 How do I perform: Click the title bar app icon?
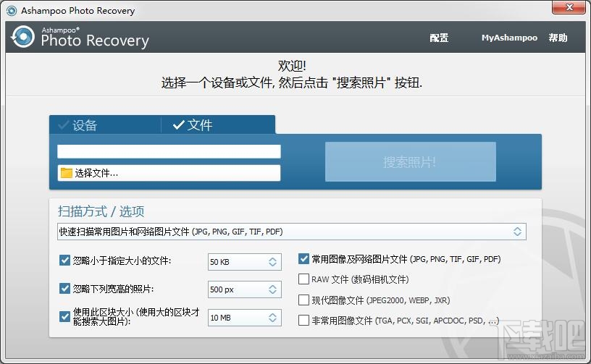[x=12, y=11]
